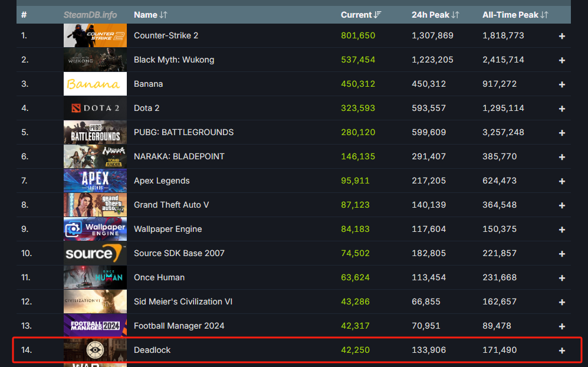Open Source SDK logo thumbnail
The height and width of the screenshot is (367, 588).
96,253
